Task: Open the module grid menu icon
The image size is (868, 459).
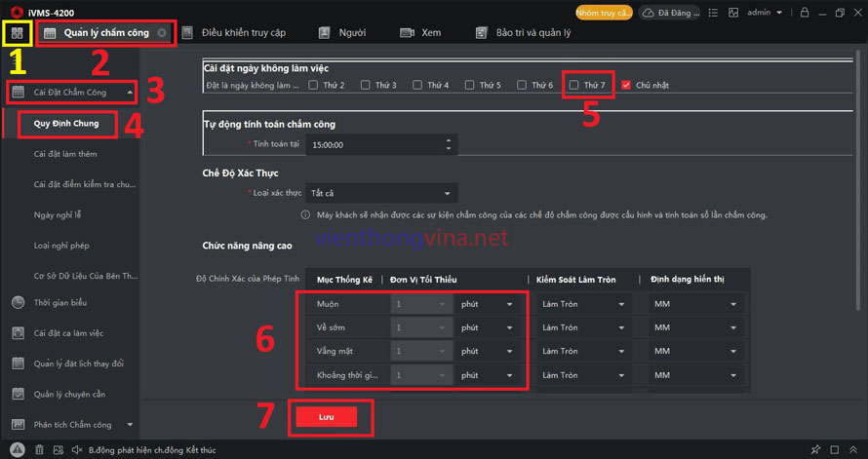Action: (17, 33)
